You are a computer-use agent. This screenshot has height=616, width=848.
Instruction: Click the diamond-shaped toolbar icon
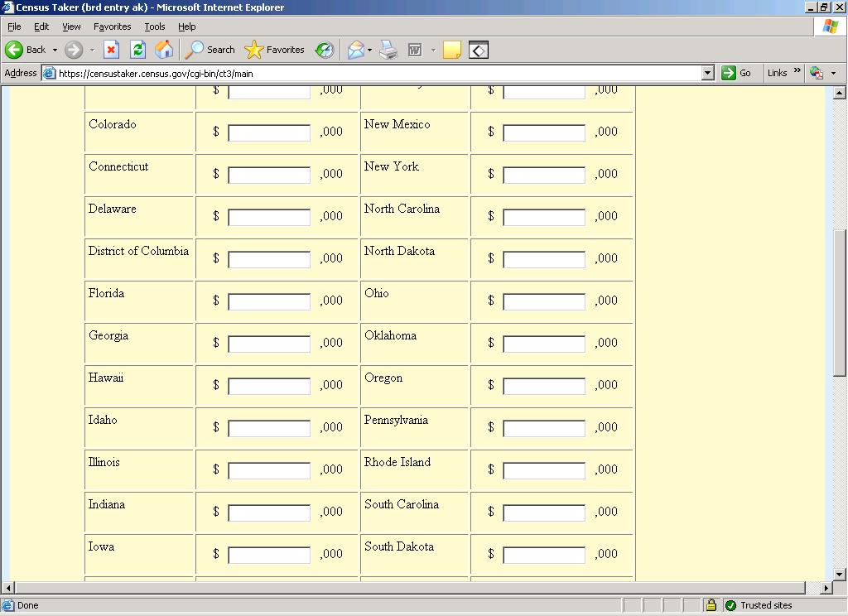click(479, 50)
